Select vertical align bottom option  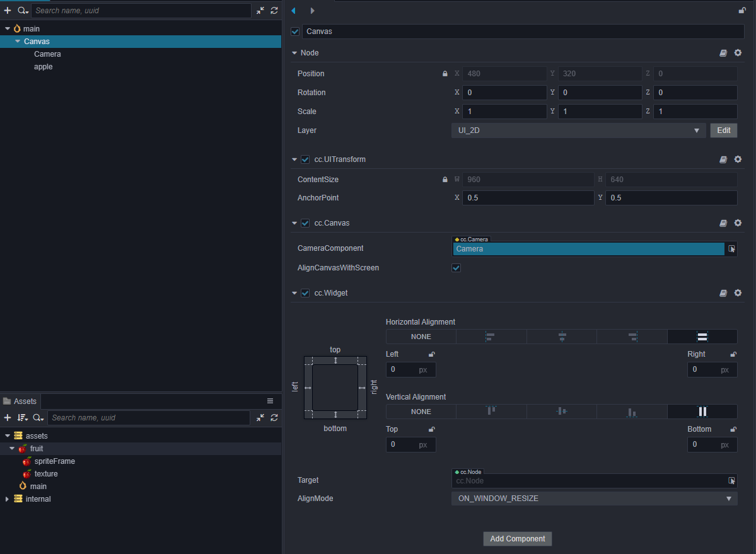click(632, 412)
